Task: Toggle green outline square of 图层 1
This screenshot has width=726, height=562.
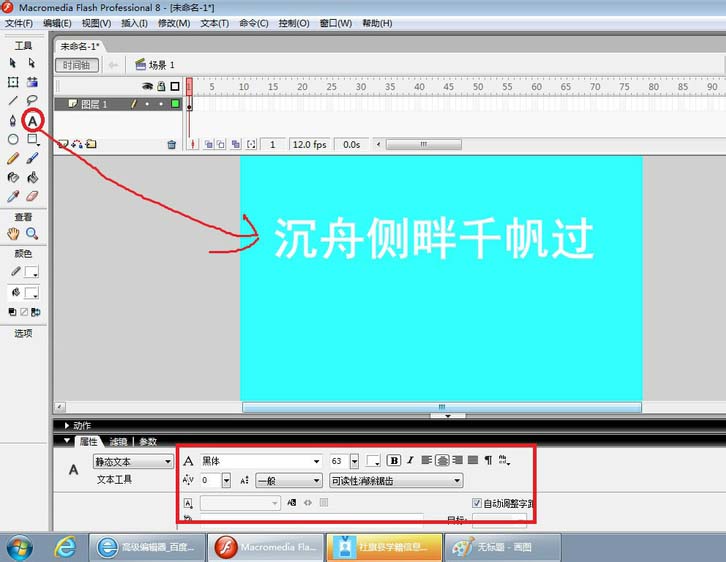Action: point(175,104)
